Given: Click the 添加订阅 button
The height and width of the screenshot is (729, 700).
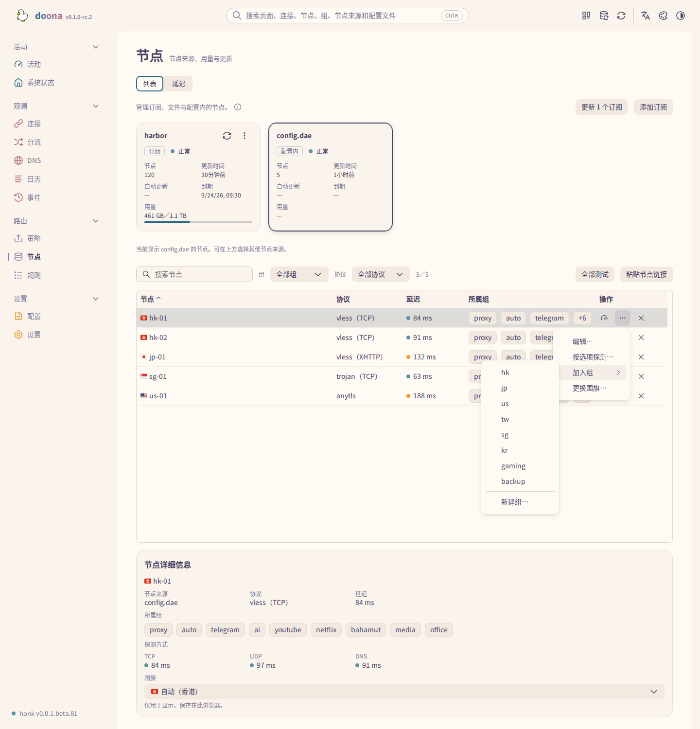Looking at the screenshot, I should [x=653, y=107].
